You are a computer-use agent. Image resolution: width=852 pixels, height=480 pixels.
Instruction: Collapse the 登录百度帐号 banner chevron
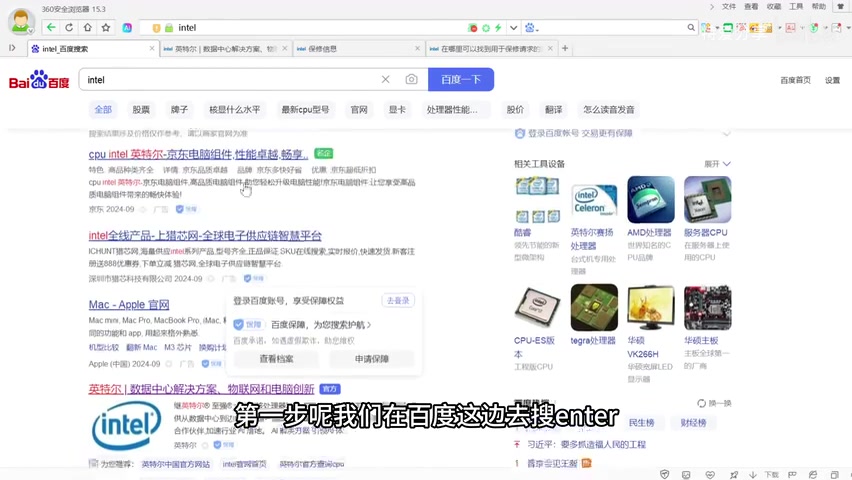click(726, 133)
